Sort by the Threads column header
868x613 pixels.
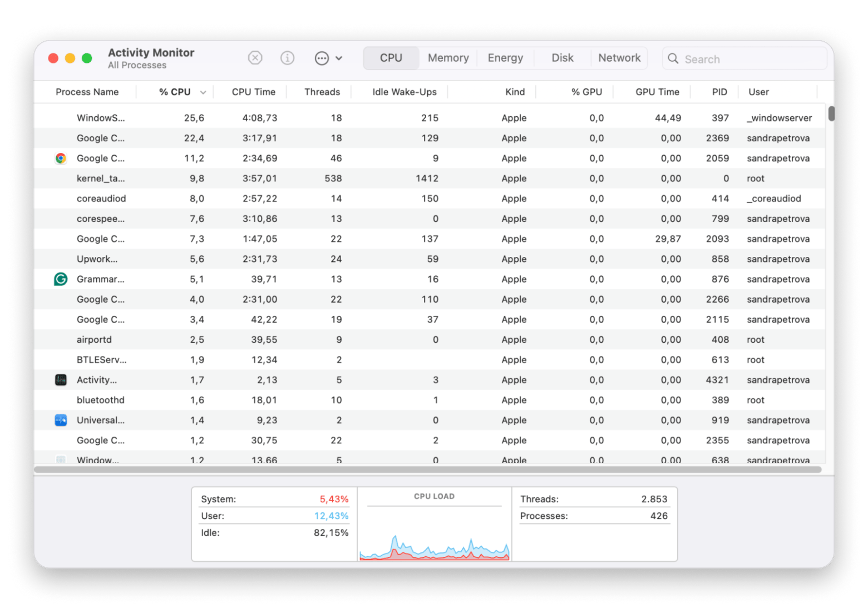322,92
